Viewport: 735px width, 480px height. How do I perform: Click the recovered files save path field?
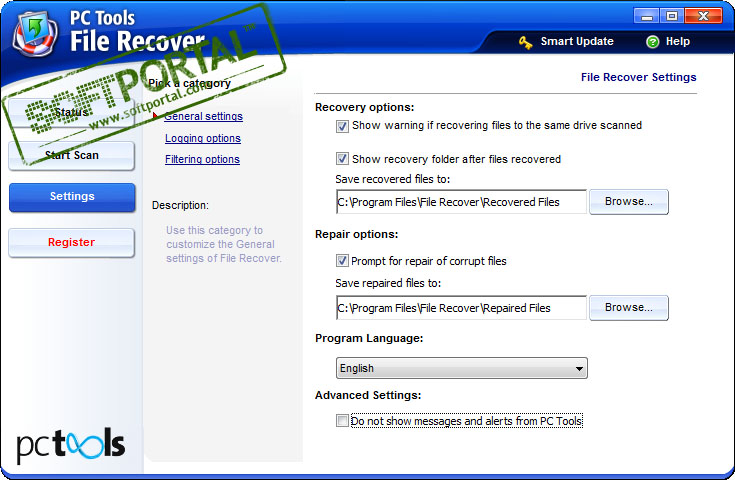click(461, 202)
